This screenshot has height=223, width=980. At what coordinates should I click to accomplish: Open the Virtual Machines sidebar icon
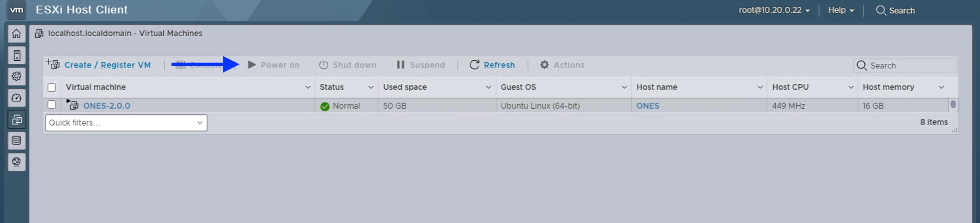[17, 120]
